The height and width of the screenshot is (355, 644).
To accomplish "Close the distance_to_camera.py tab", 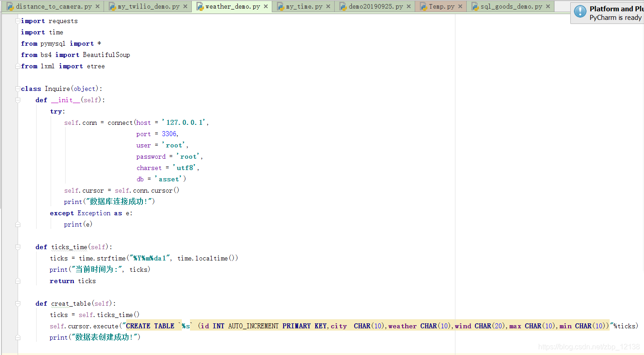I will [98, 6].
